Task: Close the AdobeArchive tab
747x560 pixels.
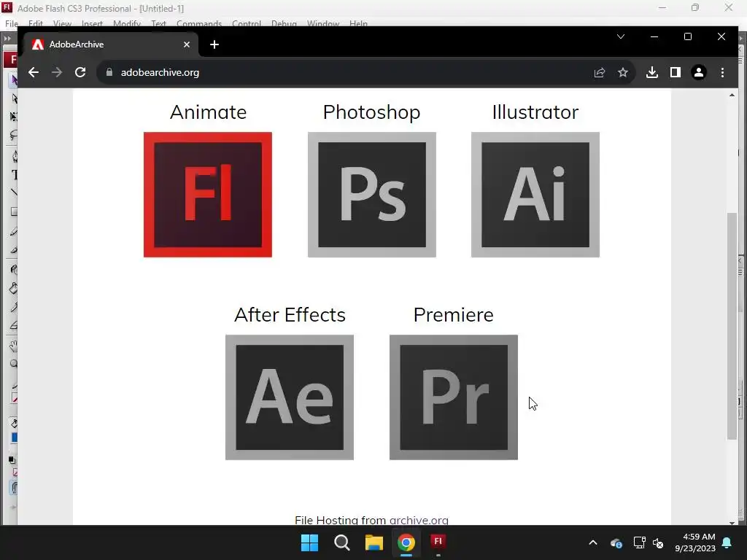Action: (x=187, y=44)
